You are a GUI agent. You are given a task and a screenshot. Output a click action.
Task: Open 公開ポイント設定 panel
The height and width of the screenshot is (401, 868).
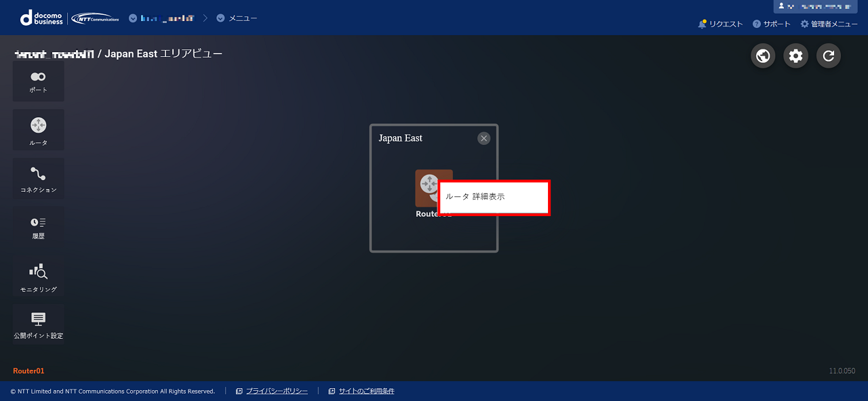tap(39, 324)
